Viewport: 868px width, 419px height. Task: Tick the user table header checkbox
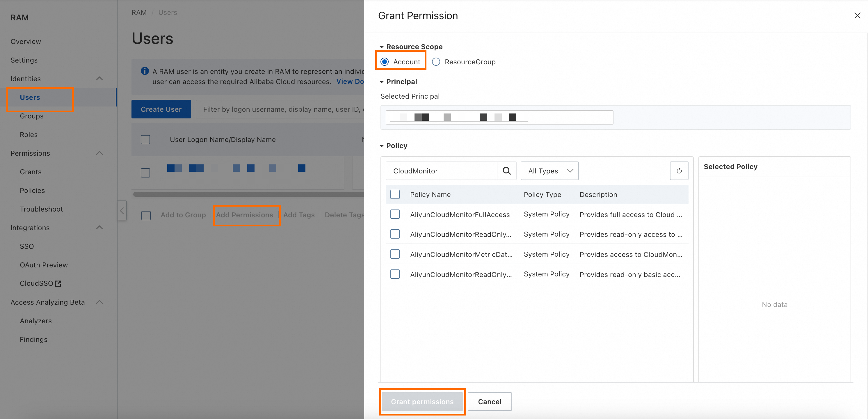(x=145, y=140)
